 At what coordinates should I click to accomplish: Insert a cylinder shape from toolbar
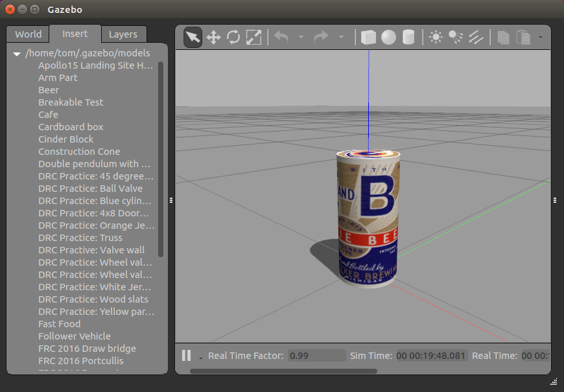click(408, 38)
